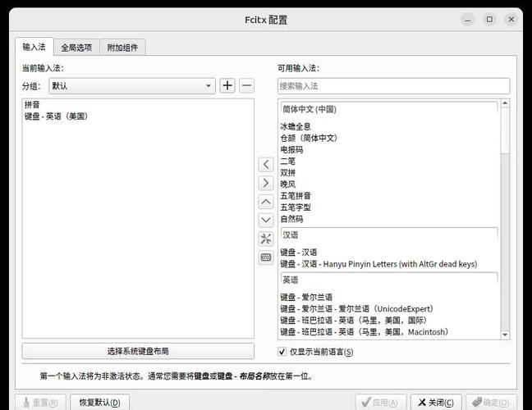Select 班巴拉语 英语 Macintosh keyboard entry
Screen dimensions: 532x410
click(x=389, y=332)
